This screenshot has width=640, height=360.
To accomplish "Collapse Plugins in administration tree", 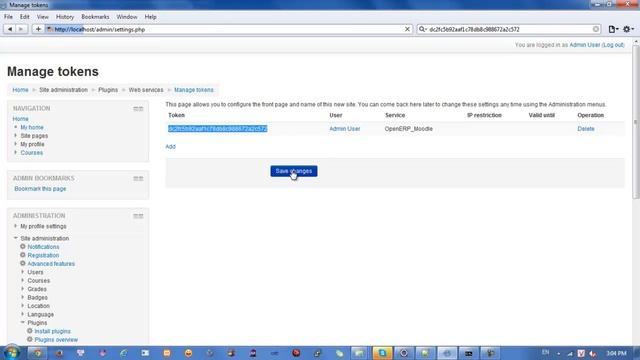I will pos(23,323).
